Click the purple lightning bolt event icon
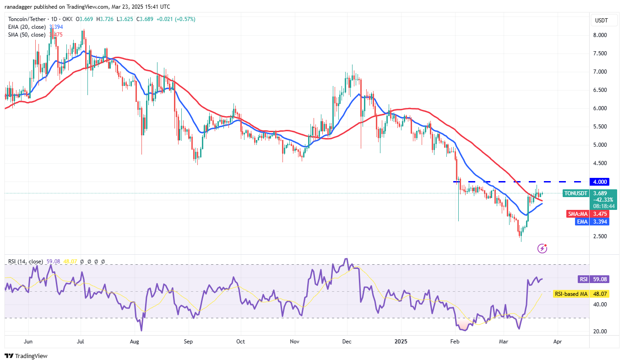The width and height of the screenshot is (624, 364). click(543, 248)
